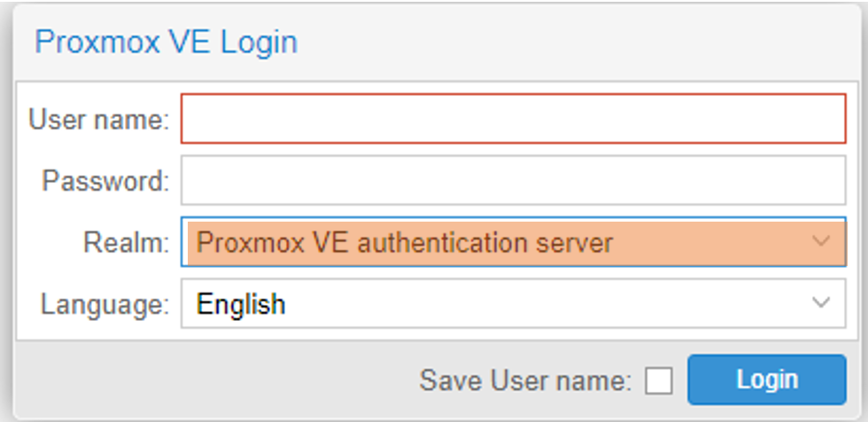This screenshot has width=868, height=422.
Task: Click the "English" value text
Action: coord(241,304)
